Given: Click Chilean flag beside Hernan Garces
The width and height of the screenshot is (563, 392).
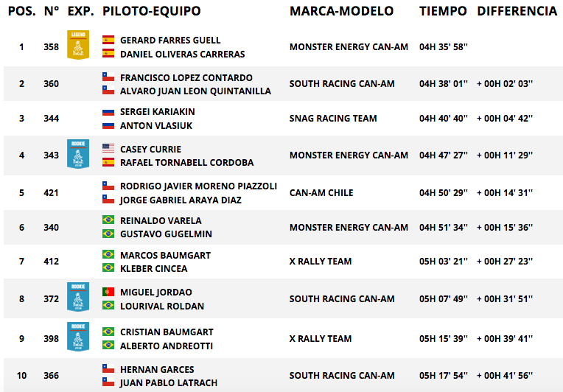Looking at the screenshot, I should click(108, 368).
